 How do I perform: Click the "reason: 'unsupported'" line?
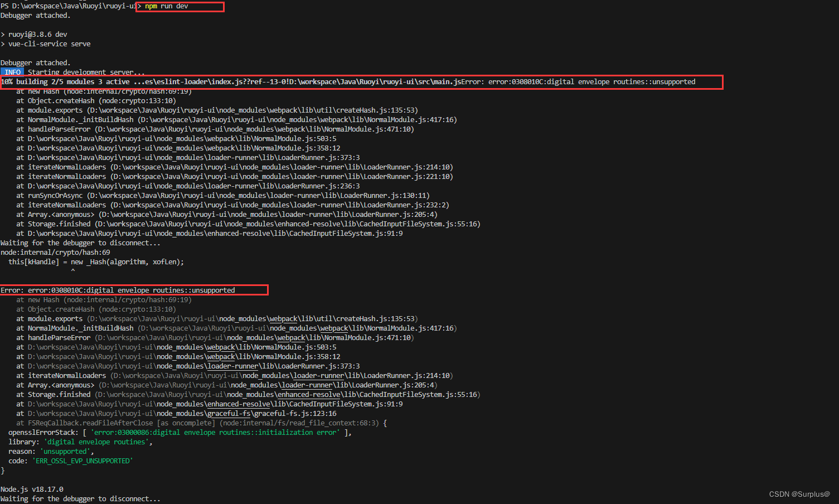[x=51, y=452]
